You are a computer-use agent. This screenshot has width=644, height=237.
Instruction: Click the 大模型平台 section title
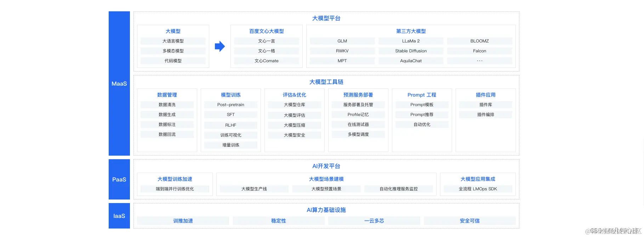[326, 18]
